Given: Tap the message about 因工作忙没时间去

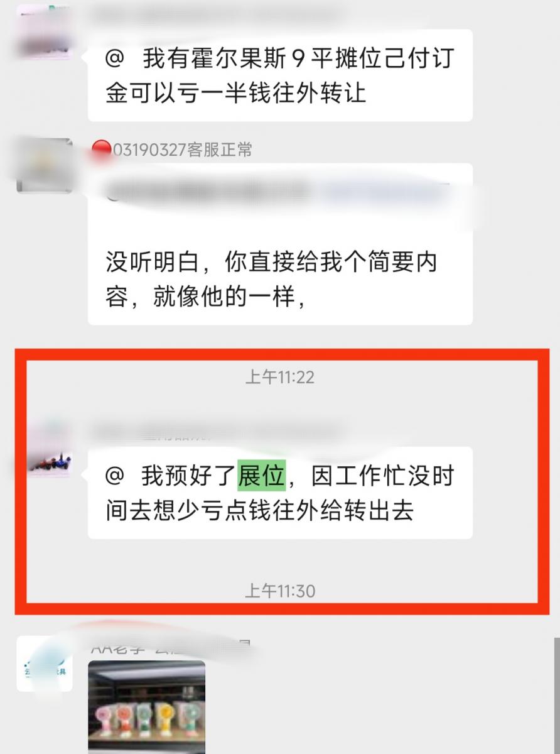Looking at the screenshot, I should point(280,493).
